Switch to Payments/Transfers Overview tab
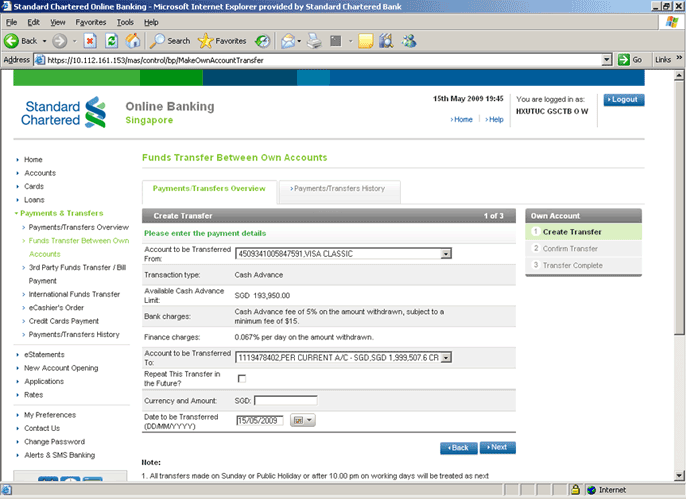 209,188
